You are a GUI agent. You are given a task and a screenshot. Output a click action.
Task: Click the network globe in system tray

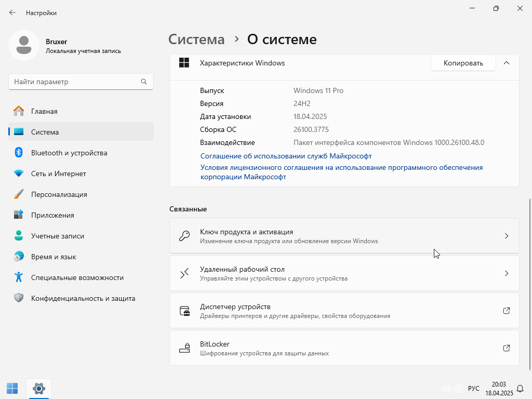click(459, 389)
